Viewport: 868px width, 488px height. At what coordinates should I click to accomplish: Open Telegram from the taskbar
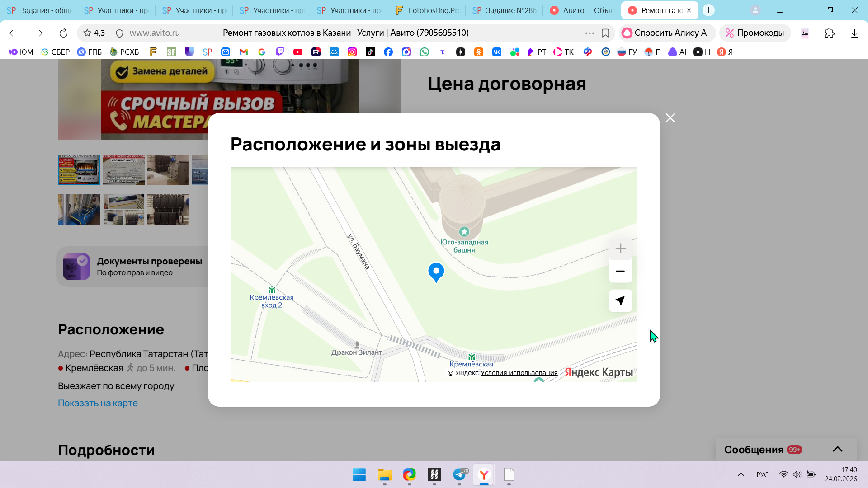(x=459, y=474)
